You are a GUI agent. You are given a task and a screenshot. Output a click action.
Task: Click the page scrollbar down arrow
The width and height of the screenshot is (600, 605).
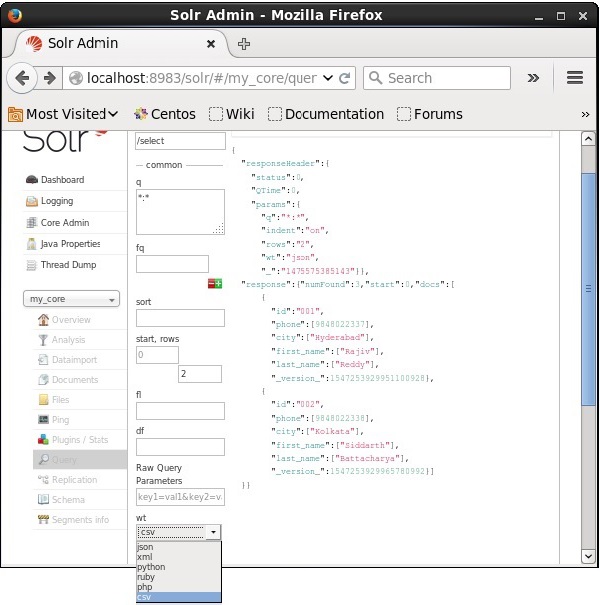pos(588,556)
